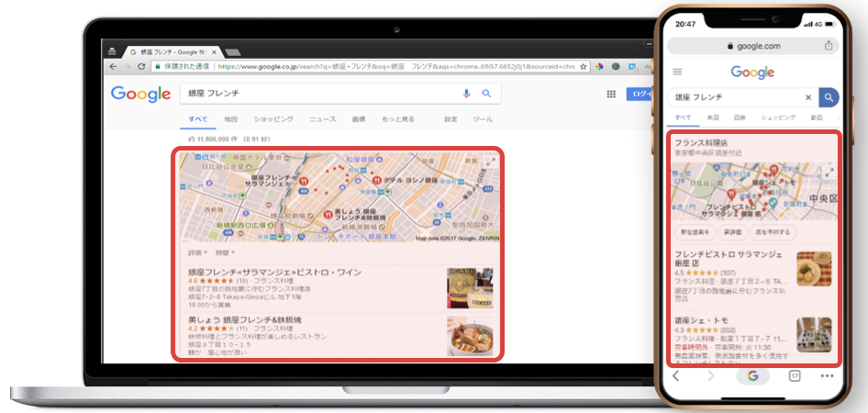Clear the phone search field with X
Image resolution: width=868 pixels, height=413 pixels.
[808, 97]
